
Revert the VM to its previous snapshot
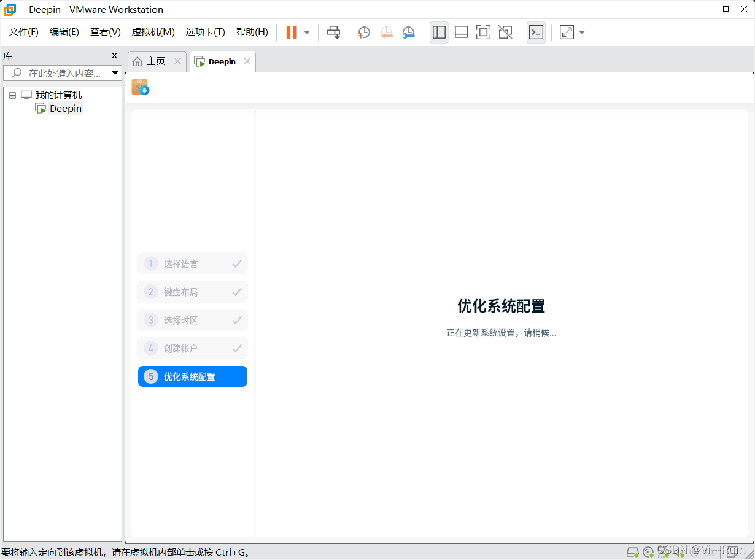click(386, 33)
